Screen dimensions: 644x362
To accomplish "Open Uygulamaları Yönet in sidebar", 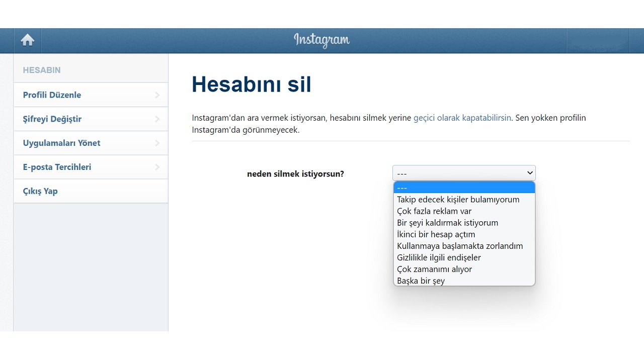I will tap(91, 143).
